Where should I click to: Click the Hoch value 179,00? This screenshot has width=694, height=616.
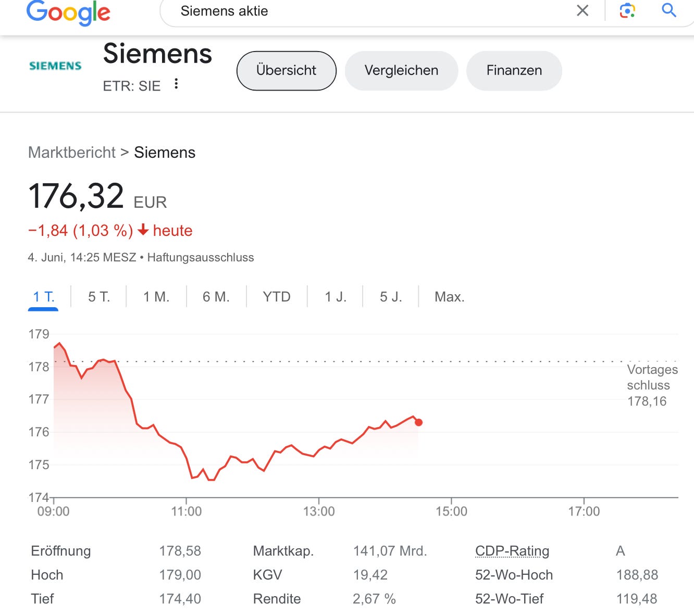[x=180, y=575]
